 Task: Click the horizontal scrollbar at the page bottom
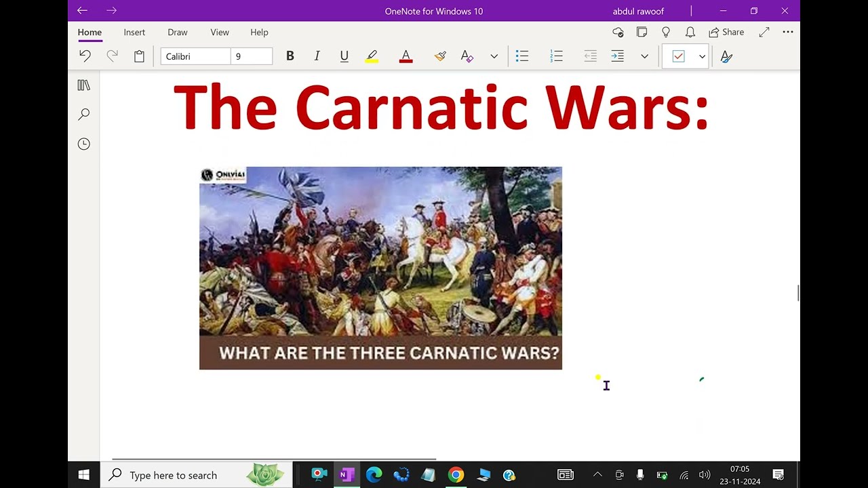(x=274, y=459)
